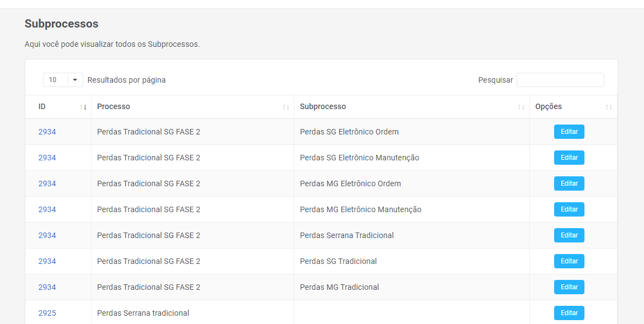Screen dimensions: 644x324
Task: Click the Pesquisar search field
Action: 560,80
